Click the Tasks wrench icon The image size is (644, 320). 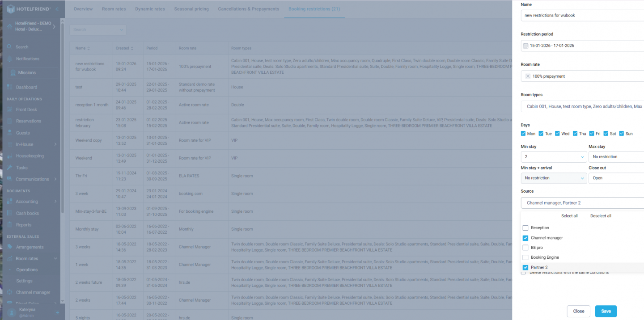pos(10,168)
